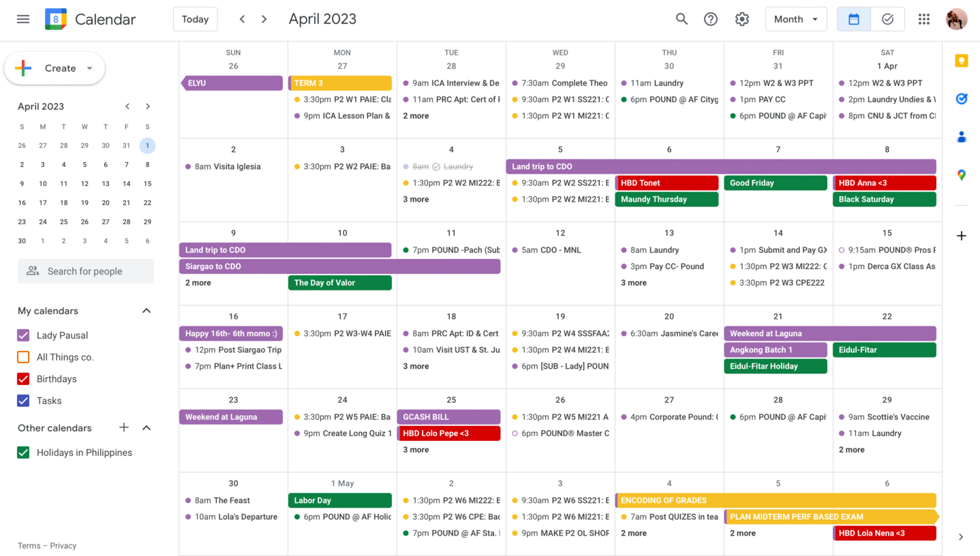Switch to Tasks view icon
980x556 pixels.
(887, 19)
